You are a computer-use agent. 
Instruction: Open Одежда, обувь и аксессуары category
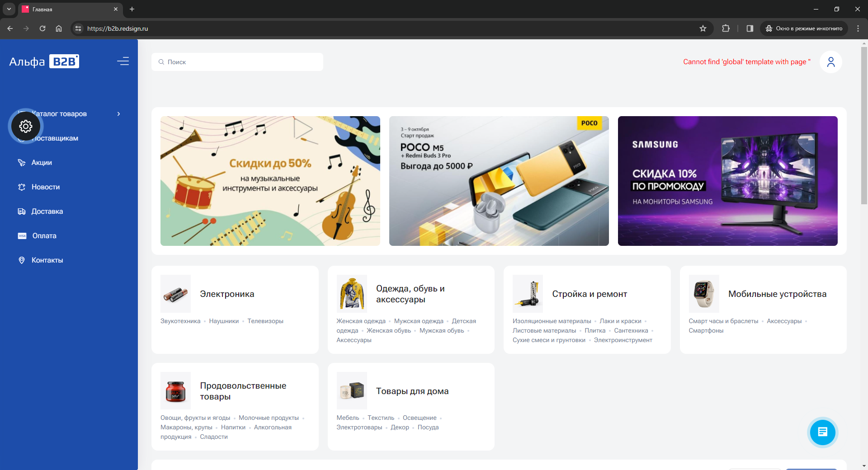410,294
